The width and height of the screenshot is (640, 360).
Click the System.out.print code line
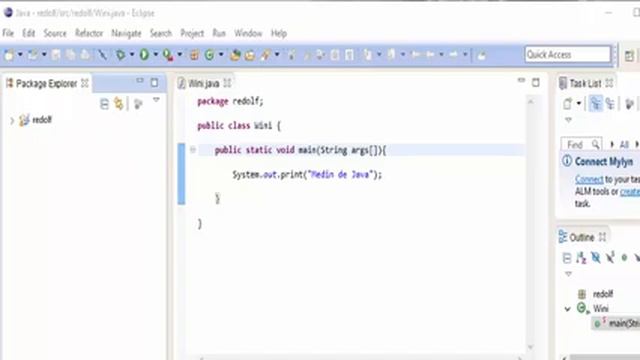coord(307,175)
